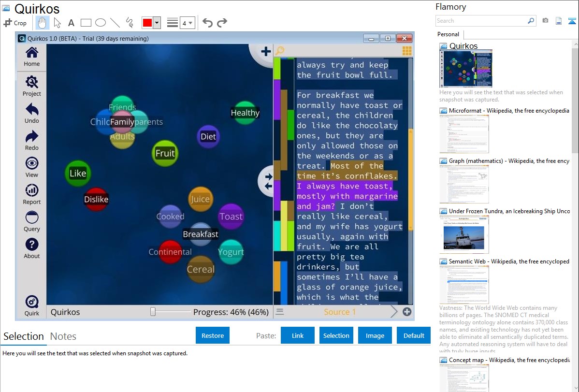Click the red color swatch

(147, 23)
